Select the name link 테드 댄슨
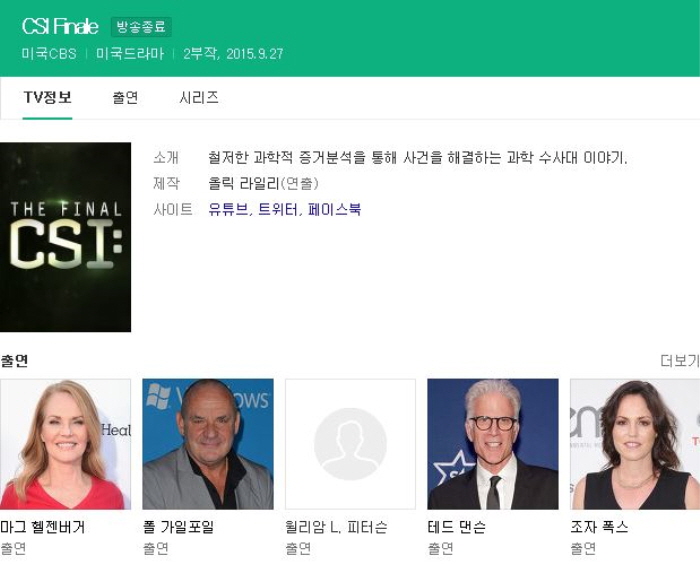The height and width of the screenshot is (564, 700). 457,527
